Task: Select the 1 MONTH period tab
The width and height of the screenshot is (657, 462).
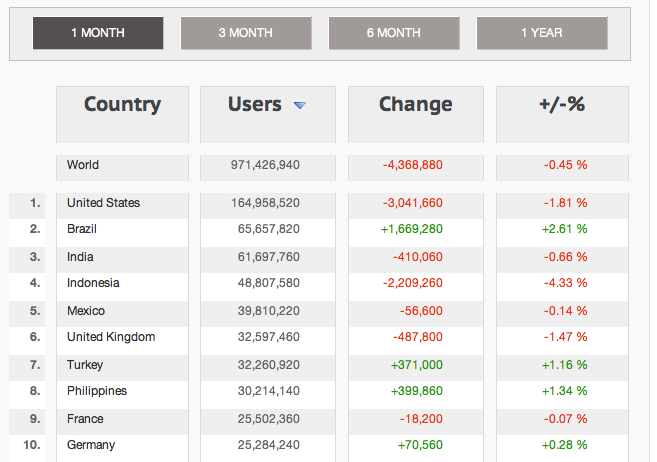Action: (x=98, y=33)
